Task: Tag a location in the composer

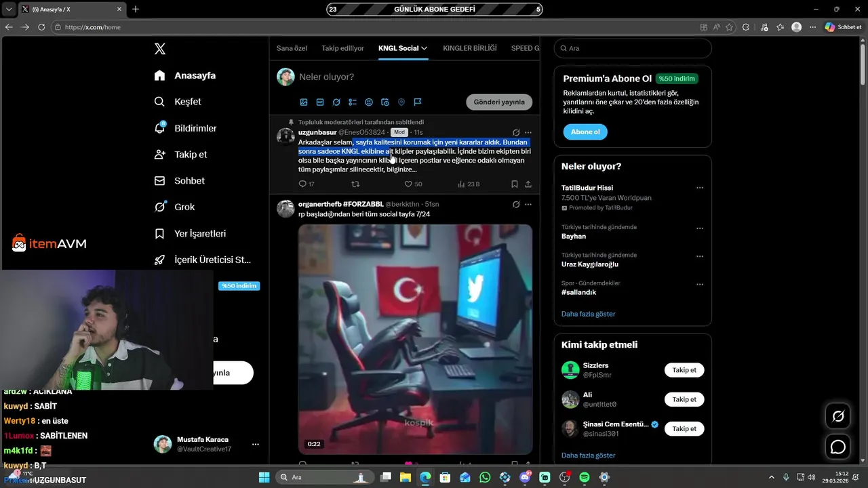Action: (401, 102)
